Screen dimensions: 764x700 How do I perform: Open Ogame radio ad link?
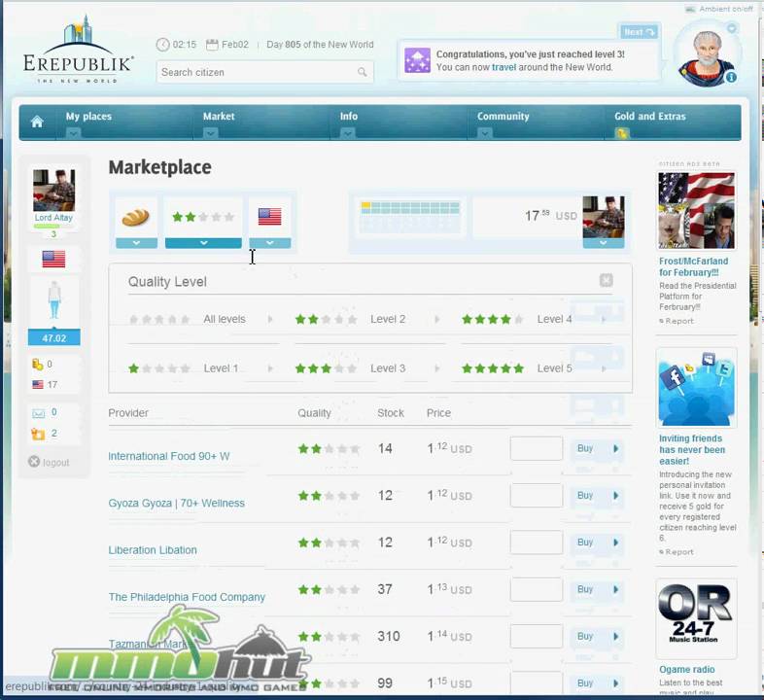[x=686, y=669]
